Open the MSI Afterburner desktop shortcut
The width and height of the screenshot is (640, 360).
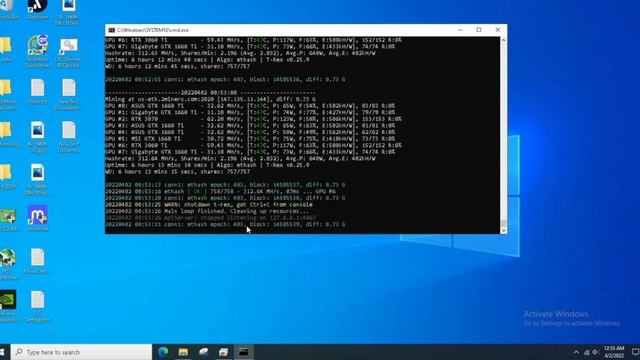(8, 264)
